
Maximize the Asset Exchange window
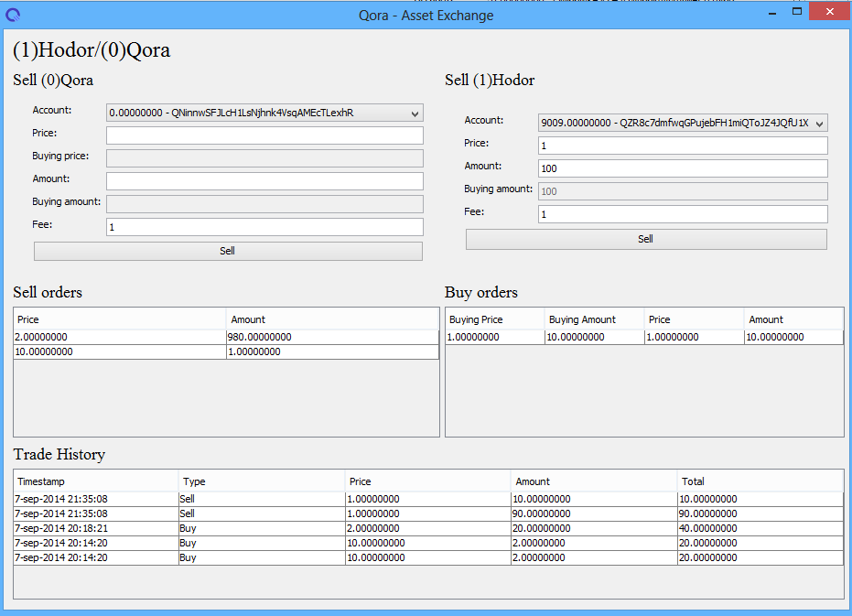point(797,11)
